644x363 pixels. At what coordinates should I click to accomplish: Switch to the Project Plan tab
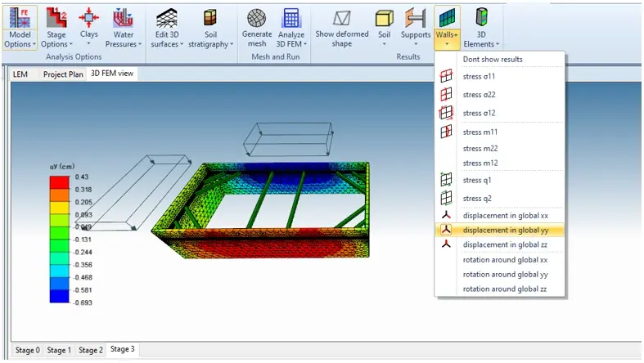tap(63, 74)
